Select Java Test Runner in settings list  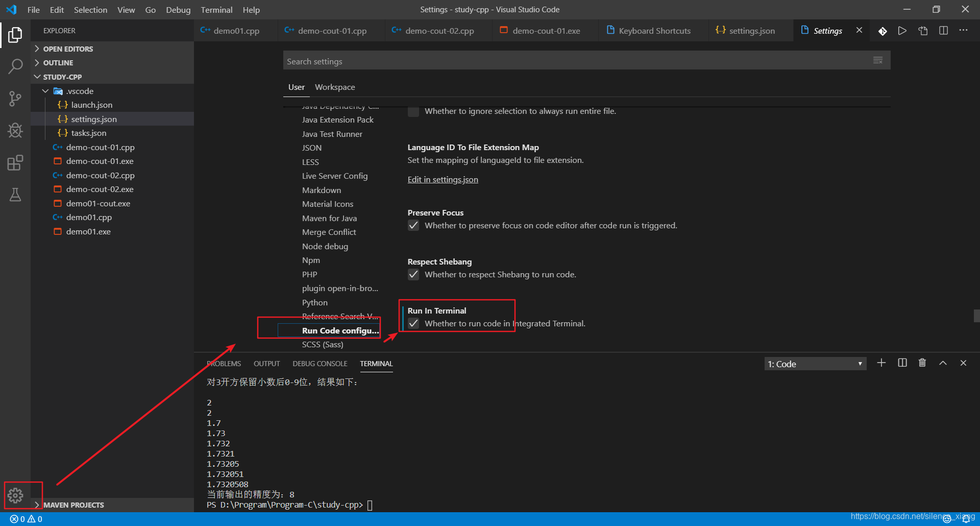pos(332,134)
